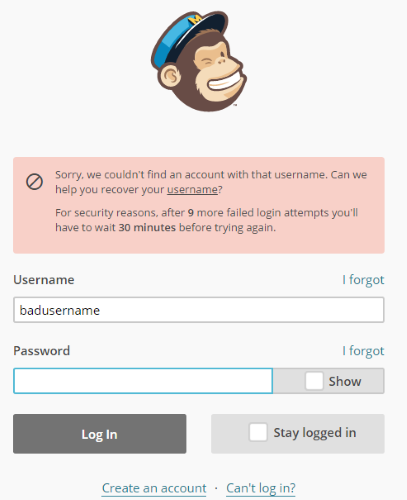Viewport: 407px width, 500px height.
Task: Click the 'For security reasons' warning sentence
Action: (x=207, y=220)
